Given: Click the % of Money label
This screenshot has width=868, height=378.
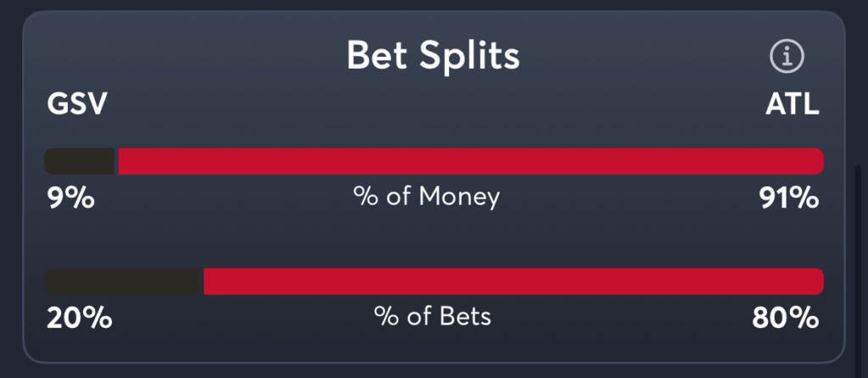Looking at the screenshot, I should pos(426,197).
